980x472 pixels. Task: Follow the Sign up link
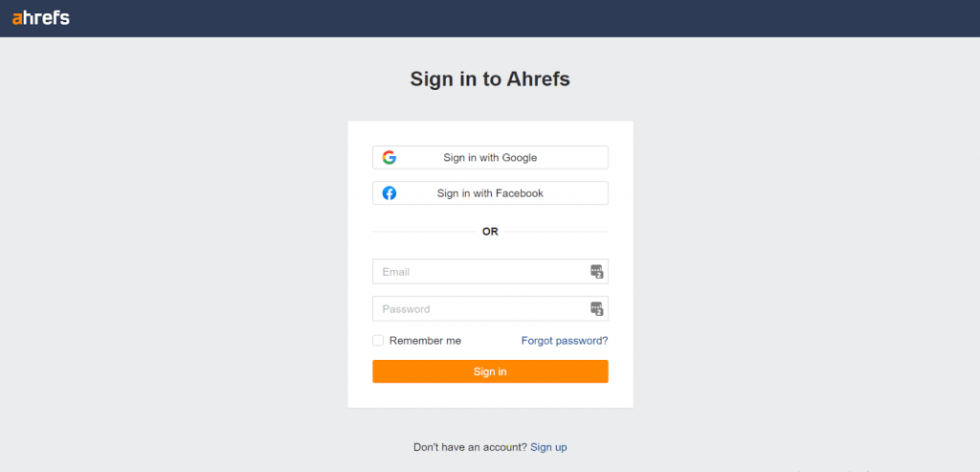(548, 447)
